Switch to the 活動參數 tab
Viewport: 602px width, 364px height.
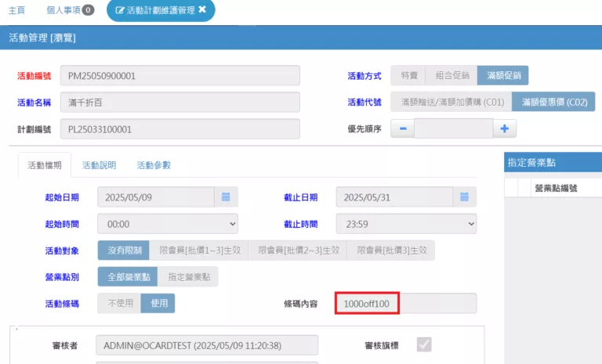click(x=154, y=165)
